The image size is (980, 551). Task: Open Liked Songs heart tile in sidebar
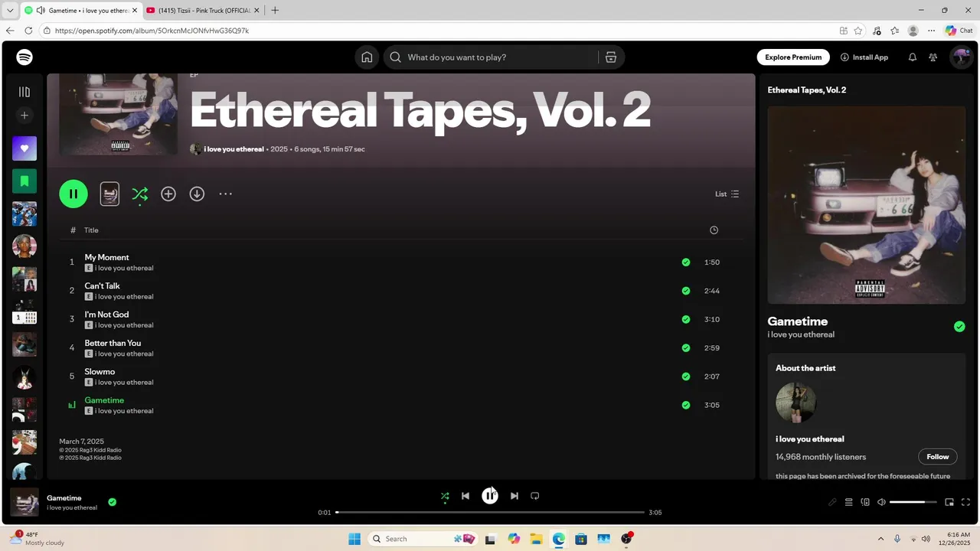pos(24,148)
